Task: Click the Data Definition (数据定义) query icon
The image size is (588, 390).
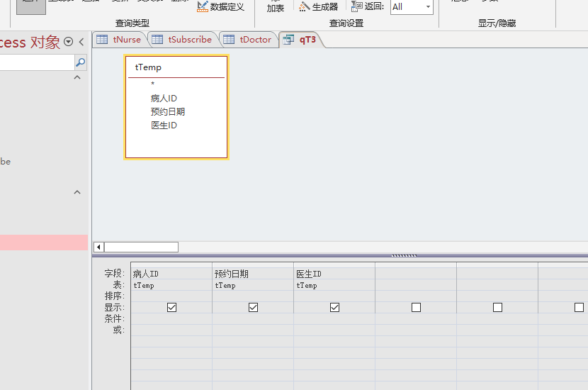Action: click(x=202, y=6)
